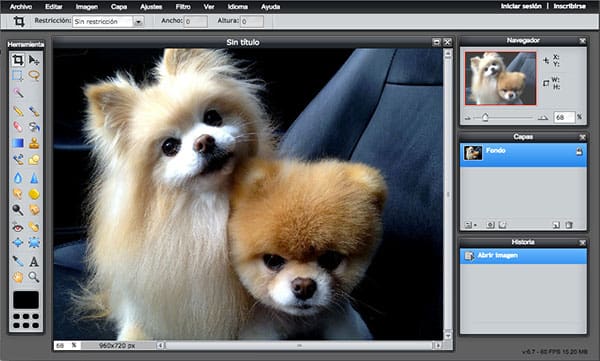This screenshot has width=600, height=361.
Task: Select the Zoom magnifier tool
Action: point(34,277)
